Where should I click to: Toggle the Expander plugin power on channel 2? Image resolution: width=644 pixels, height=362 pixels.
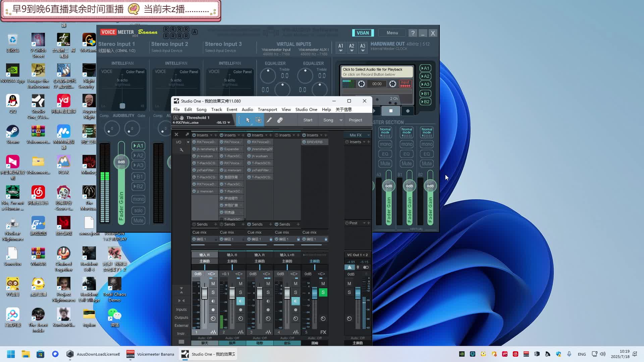pos(221,149)
